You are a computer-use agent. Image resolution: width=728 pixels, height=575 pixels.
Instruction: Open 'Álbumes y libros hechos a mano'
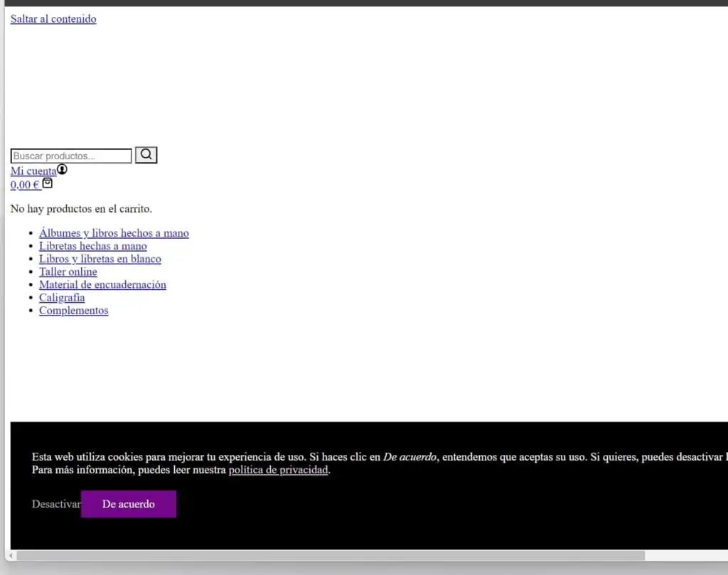coord(114,233)
